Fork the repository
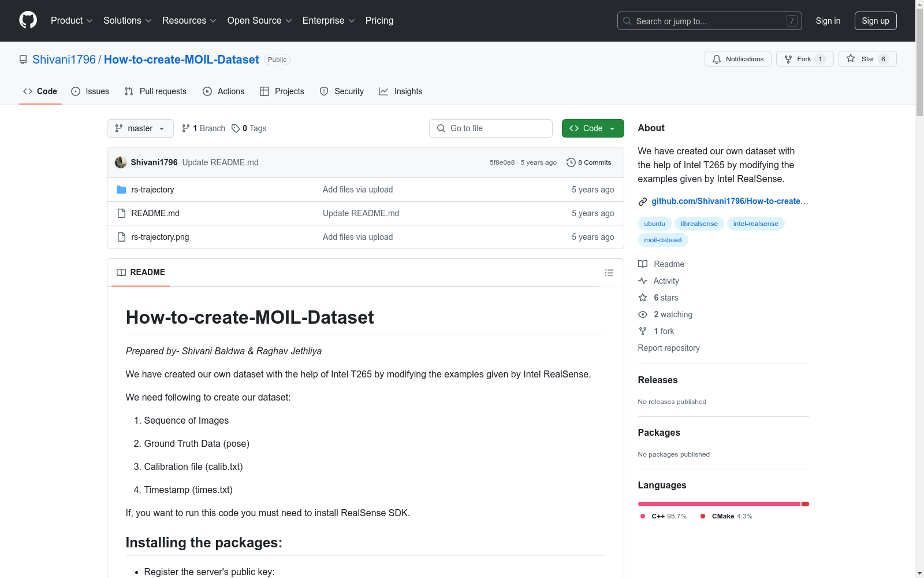The height and width of the screenshot is (578, 924). [805, 59]
